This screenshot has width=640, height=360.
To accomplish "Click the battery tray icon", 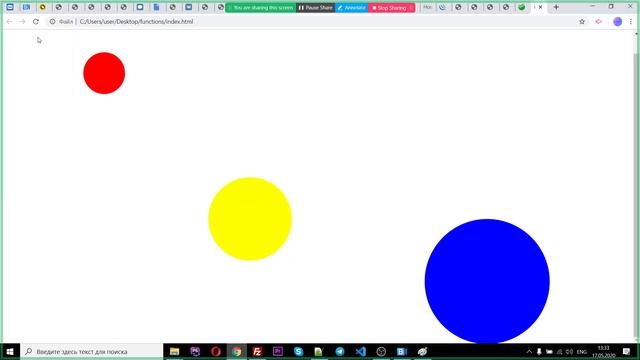I will point(549,352).
